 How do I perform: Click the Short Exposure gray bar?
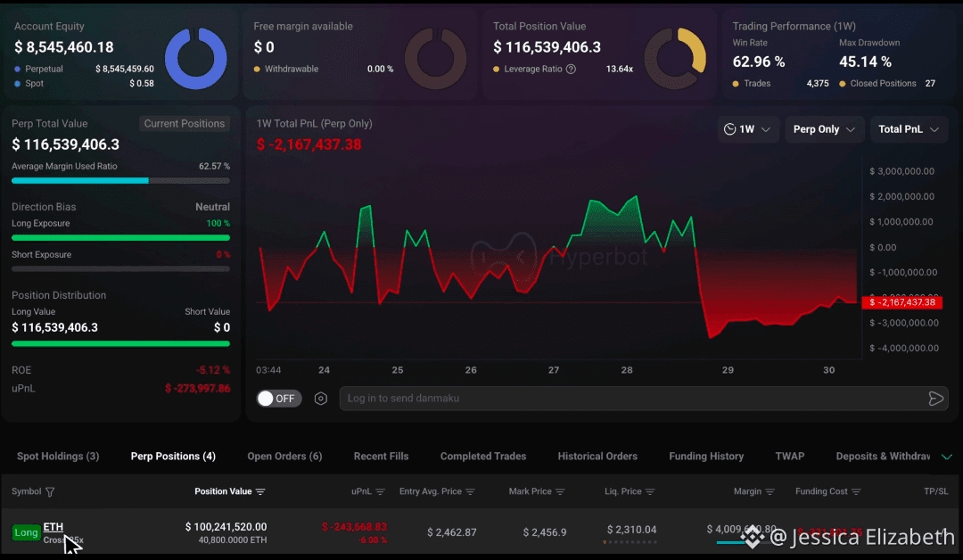120,269
